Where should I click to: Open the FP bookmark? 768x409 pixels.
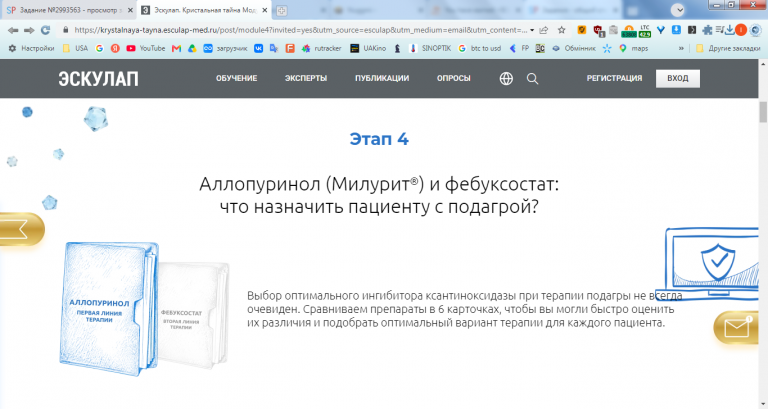520,48
